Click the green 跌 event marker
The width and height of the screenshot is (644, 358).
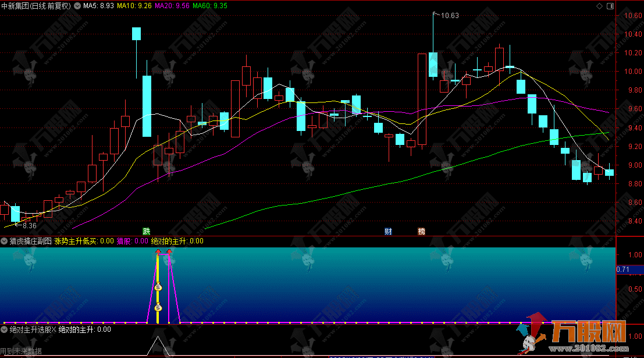click(x=146, y=231)
